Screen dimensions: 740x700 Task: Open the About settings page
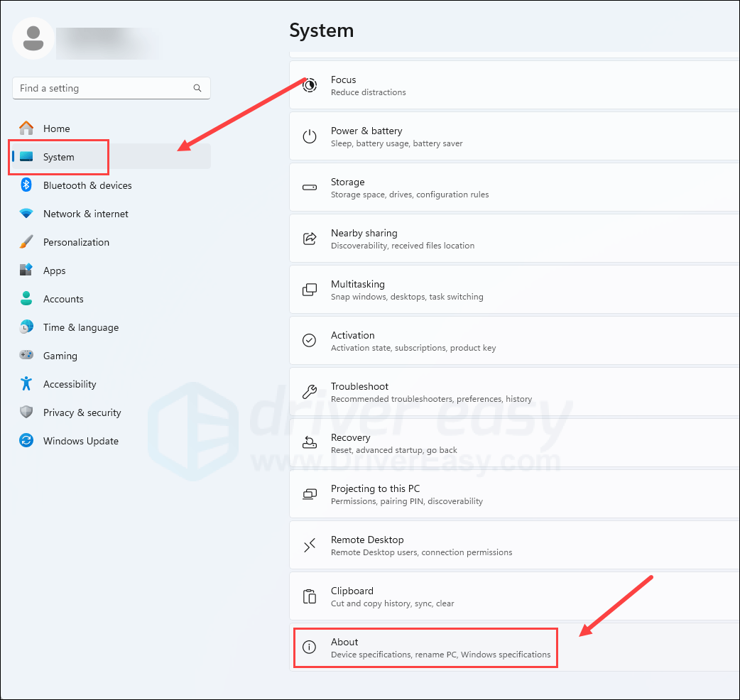[x=425, y=647]
